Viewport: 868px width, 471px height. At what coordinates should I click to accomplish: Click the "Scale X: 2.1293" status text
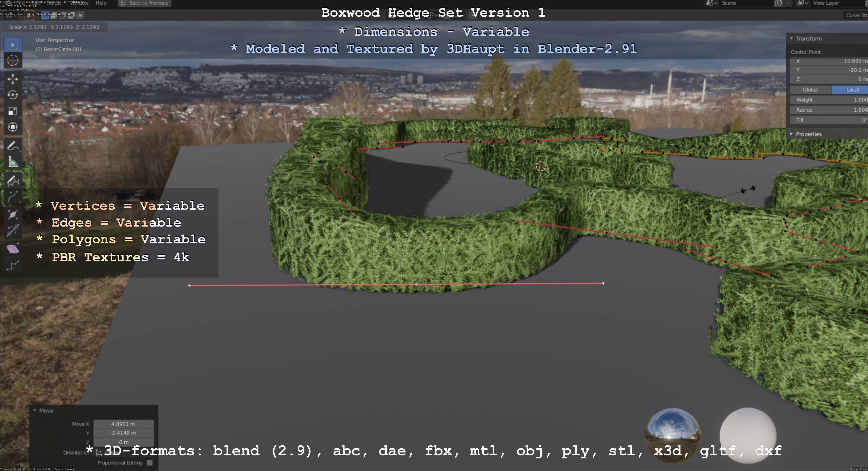(28, 27)
